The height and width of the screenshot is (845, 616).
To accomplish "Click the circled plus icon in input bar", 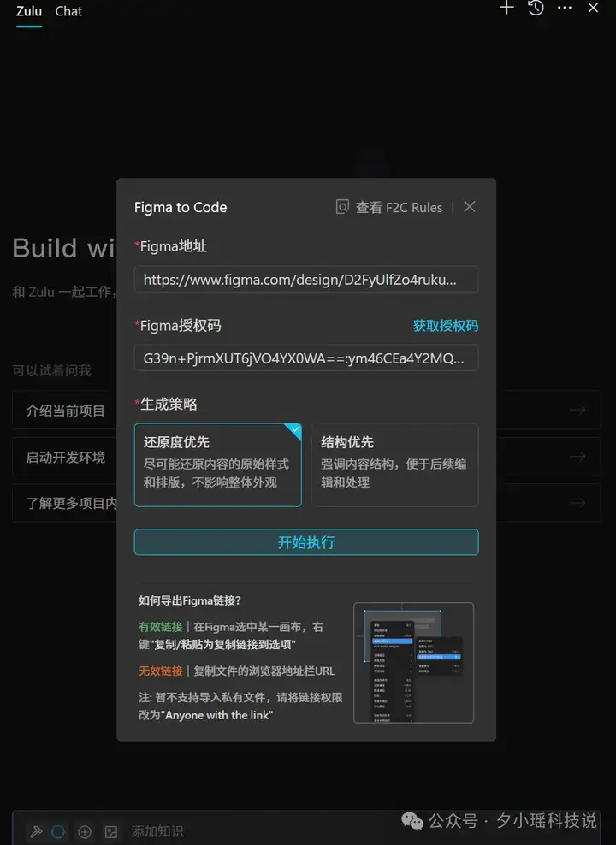I will point(85,832).
